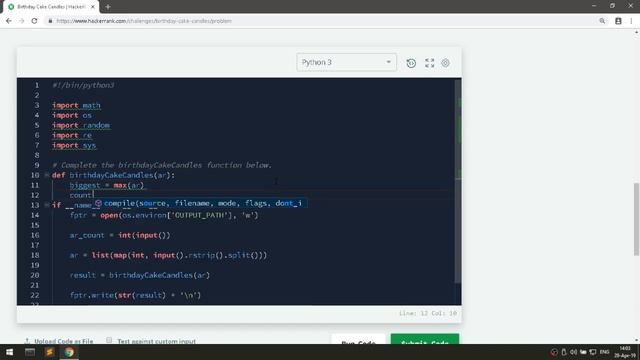Viewport: 640px width, 360px height.
Task: Click the red antivirus tray icon
Action: click(x=554, y=352)
